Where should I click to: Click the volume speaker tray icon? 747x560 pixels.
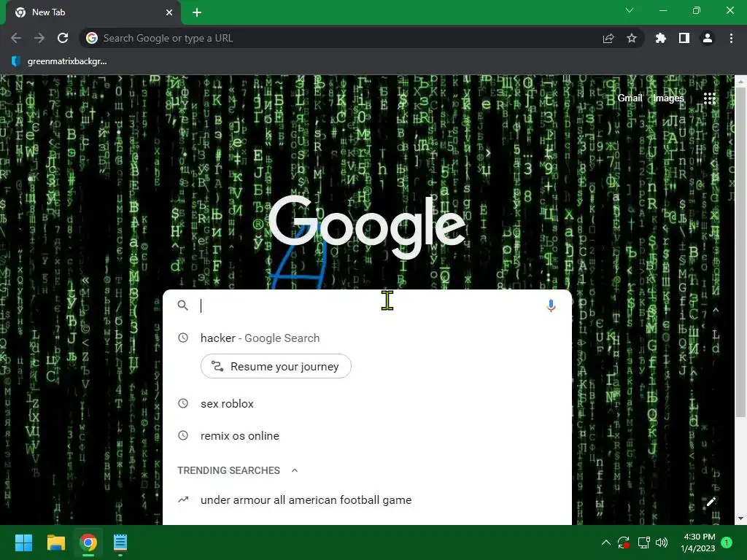pyautogui.click(x=662, y=542)
